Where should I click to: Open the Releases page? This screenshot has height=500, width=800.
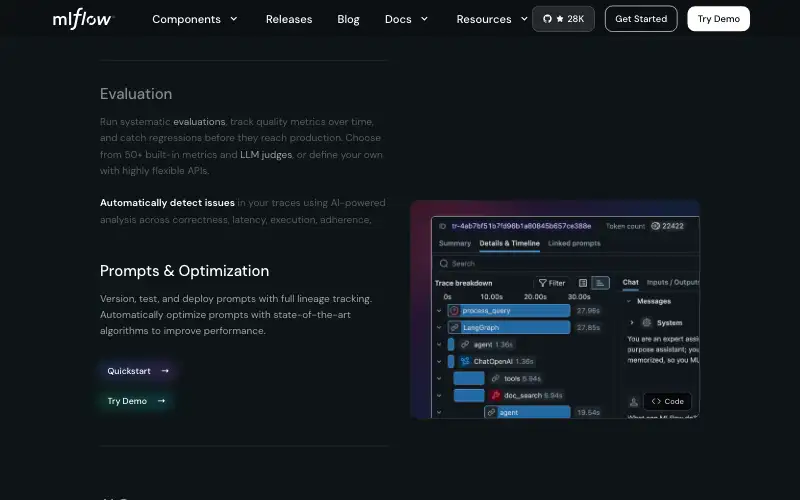pyautogui.click(x=289, y=19)
